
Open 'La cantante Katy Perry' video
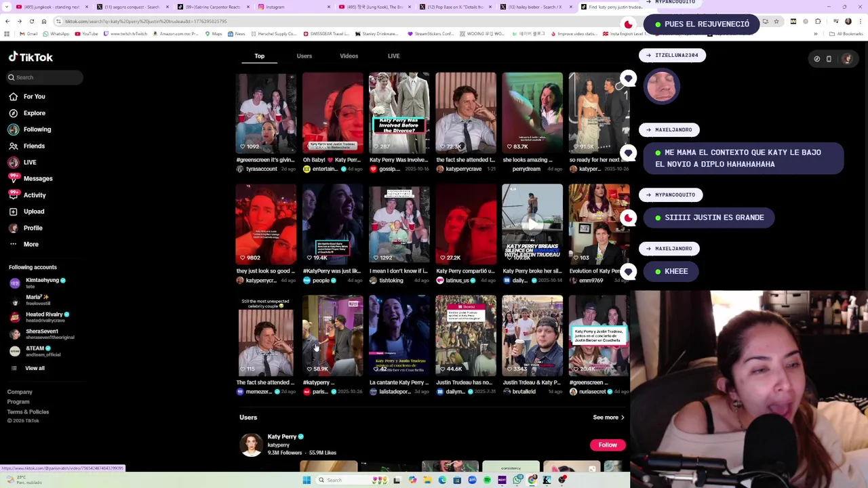[399, 335]
